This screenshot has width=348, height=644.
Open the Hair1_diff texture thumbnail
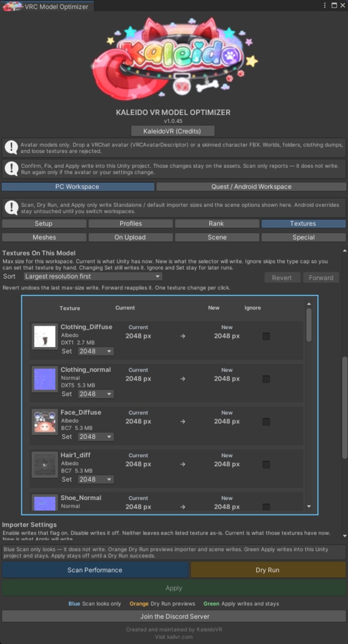click(x=45, y=465)
